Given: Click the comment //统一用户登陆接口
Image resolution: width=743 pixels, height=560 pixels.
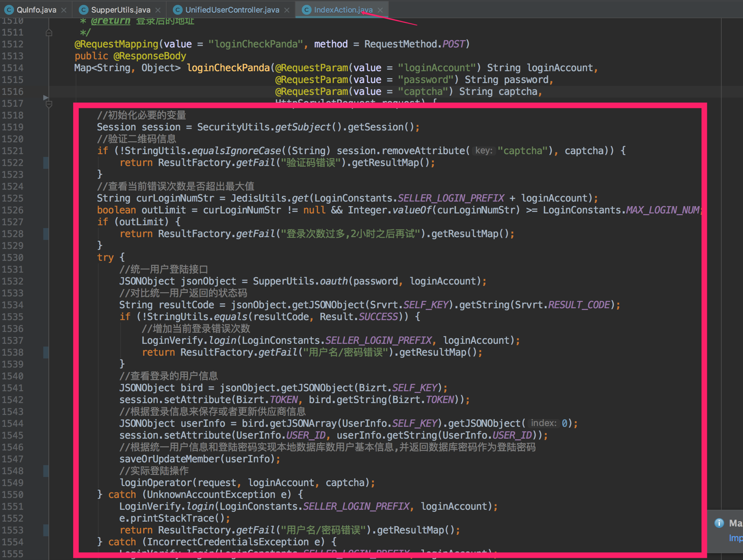Looking at the screenshot, I should click(164, 269).
